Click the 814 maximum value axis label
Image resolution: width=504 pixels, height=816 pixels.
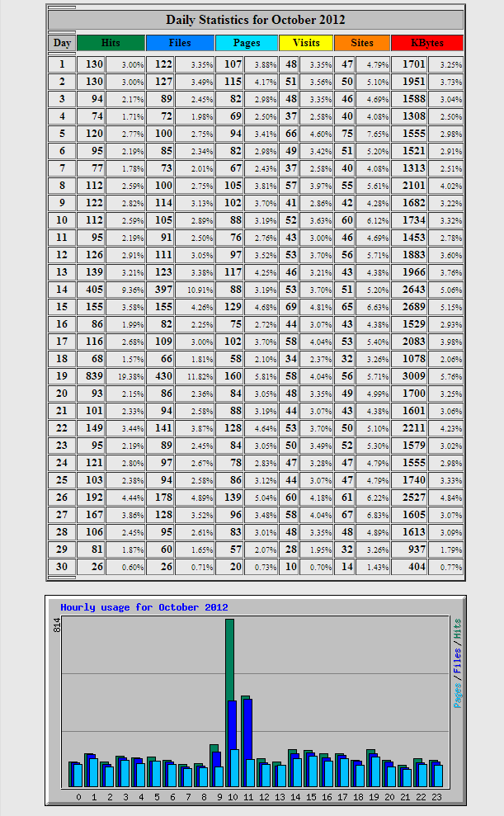click(57, 628)
